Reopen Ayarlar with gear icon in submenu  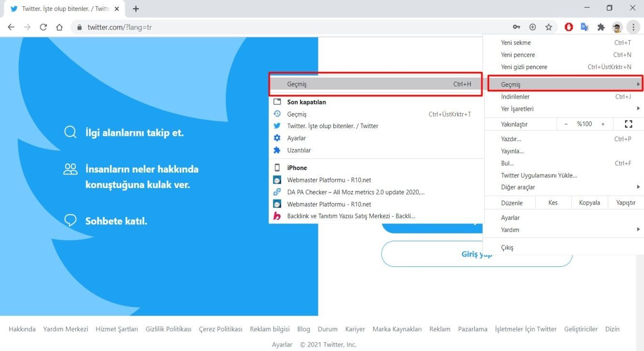click(376, 138)
